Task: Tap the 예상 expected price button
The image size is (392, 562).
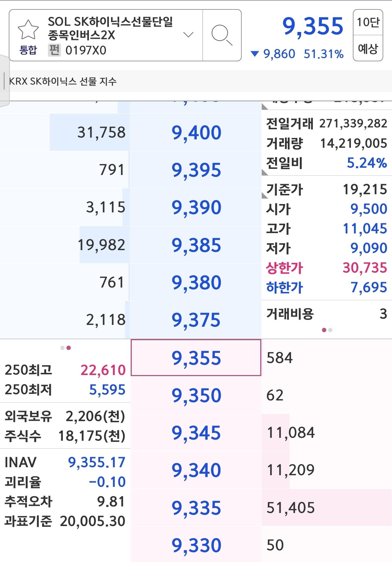Action: (x=368, y=48)
